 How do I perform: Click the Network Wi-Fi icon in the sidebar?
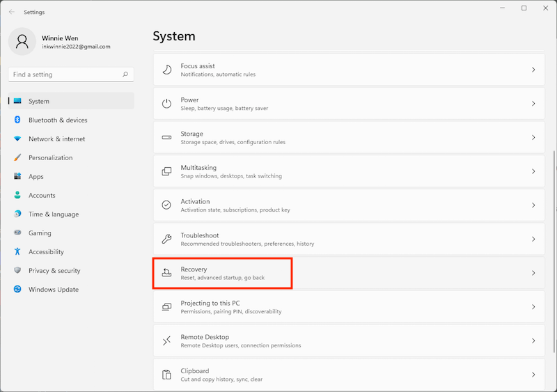[x=17, y=139]
